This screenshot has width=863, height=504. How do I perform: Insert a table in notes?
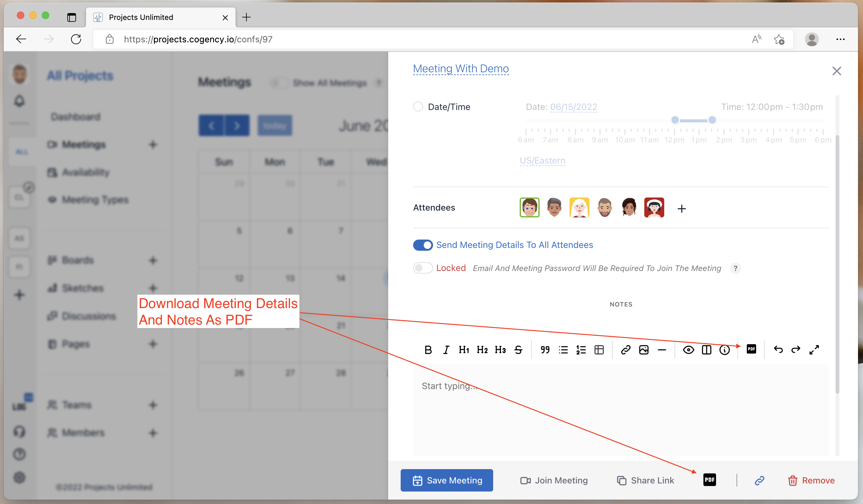tap(599, 349)
